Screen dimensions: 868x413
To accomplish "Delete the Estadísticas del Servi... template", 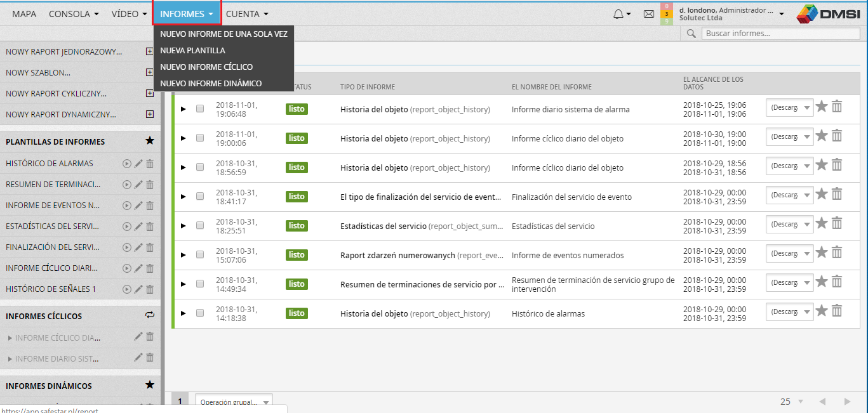I will (x=150, y=226).
